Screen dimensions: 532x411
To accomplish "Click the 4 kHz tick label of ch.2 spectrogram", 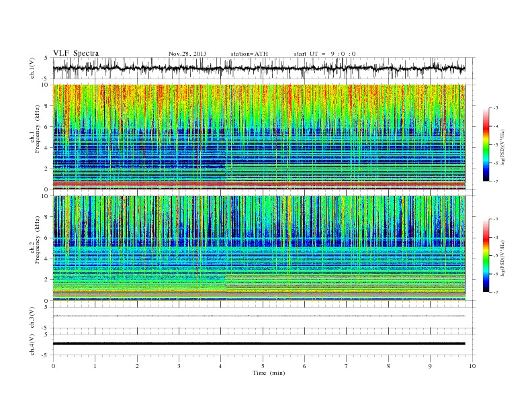I will pos(47,259).
